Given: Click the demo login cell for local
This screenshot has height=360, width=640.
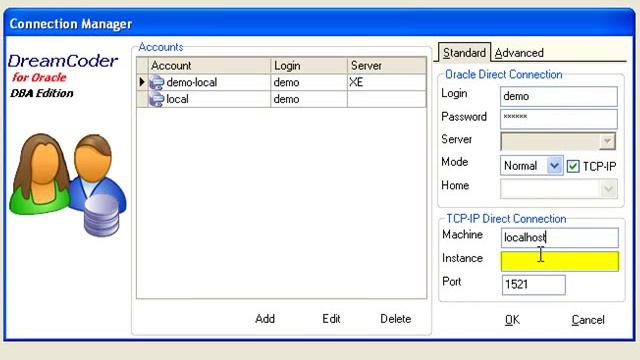Looking at the screenshot, I should (x=309, y=99).
